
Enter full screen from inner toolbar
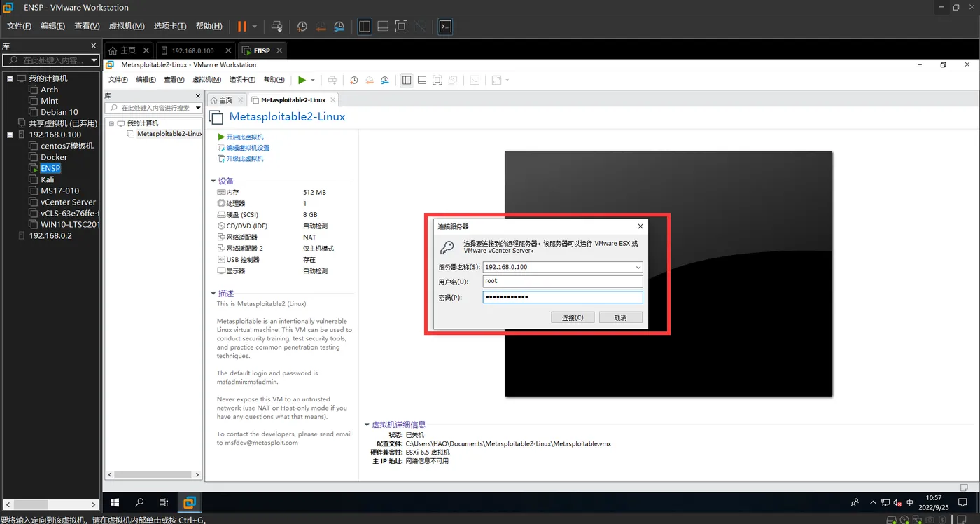437,80
